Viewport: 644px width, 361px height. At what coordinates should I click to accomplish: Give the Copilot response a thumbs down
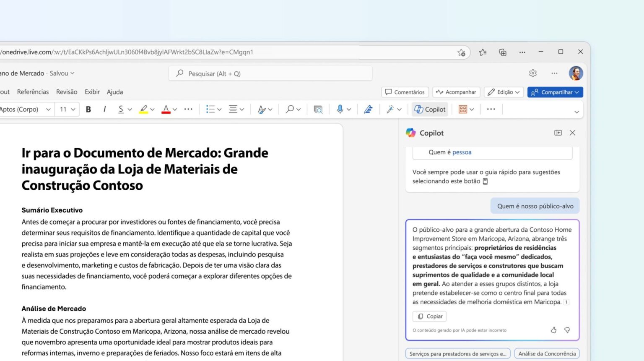click(x=567, y=330)
